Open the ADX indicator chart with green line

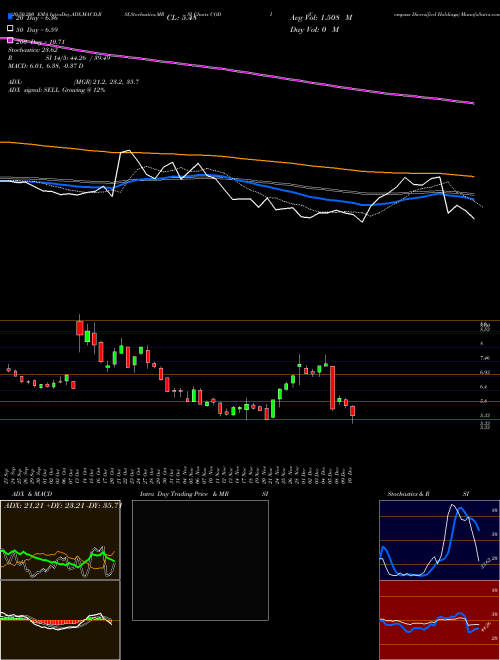coord(60,540)
